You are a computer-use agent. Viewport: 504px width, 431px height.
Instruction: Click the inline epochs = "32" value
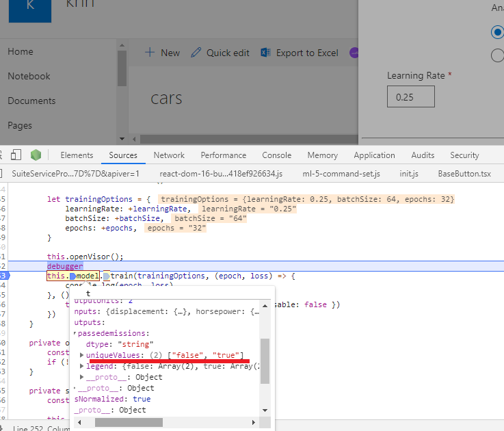(176, 228)
